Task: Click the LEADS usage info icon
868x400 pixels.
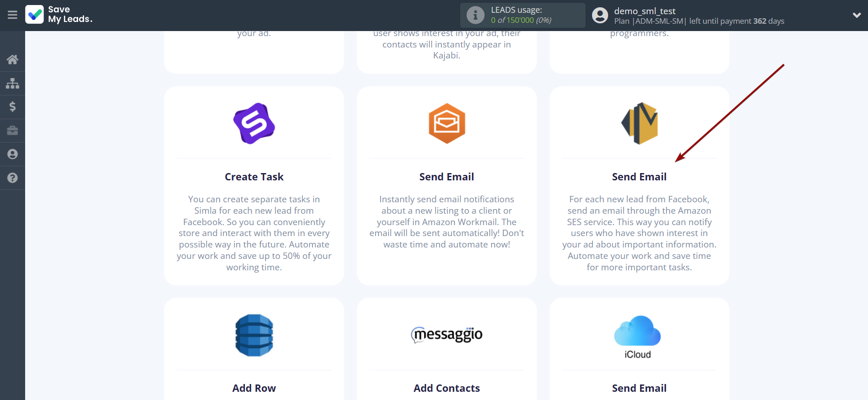Action: [475, 15]
